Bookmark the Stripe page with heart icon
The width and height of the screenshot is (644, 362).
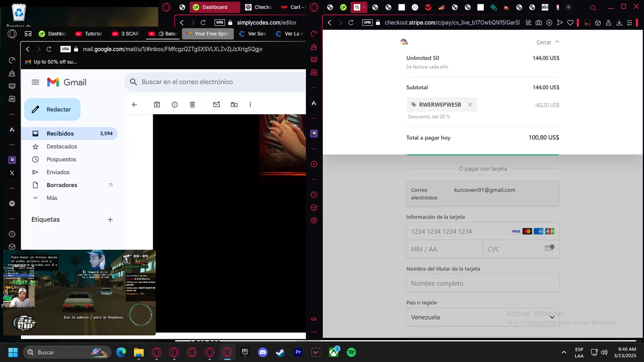(570, 23)
